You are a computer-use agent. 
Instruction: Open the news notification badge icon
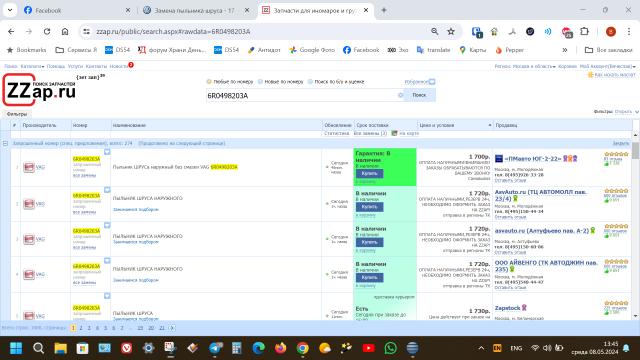[131, 64]
